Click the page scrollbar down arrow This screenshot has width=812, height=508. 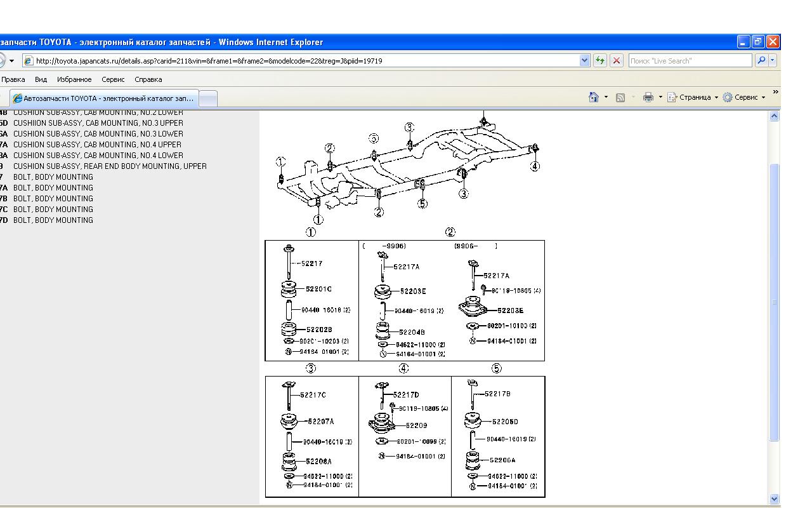click(774, 499)
